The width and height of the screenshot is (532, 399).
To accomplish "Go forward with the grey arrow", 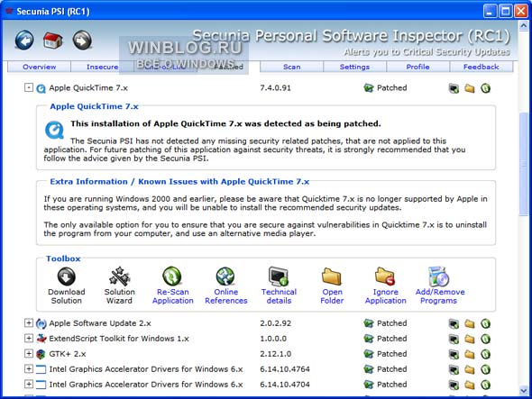I will [82, 40].
